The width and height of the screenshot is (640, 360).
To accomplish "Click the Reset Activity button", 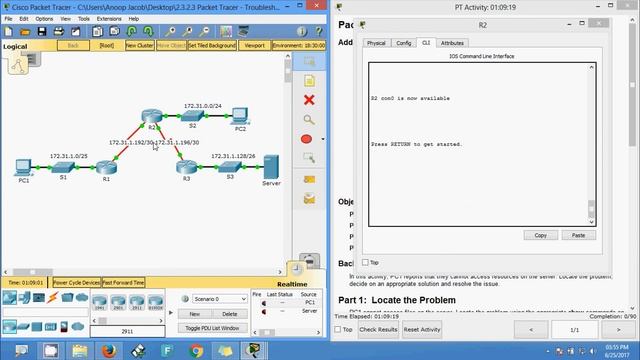I will (x=422, y=329).
